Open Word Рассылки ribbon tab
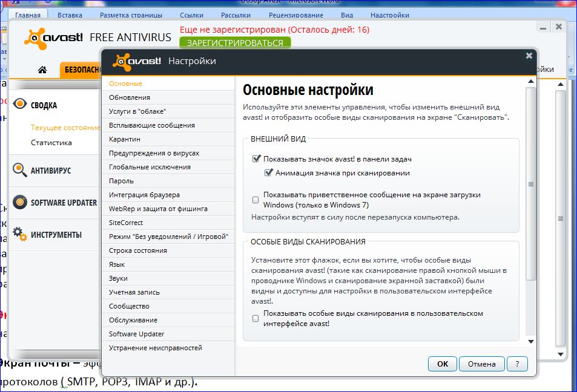The width and height of the screenshot is (577, 392). coord(236,15)
